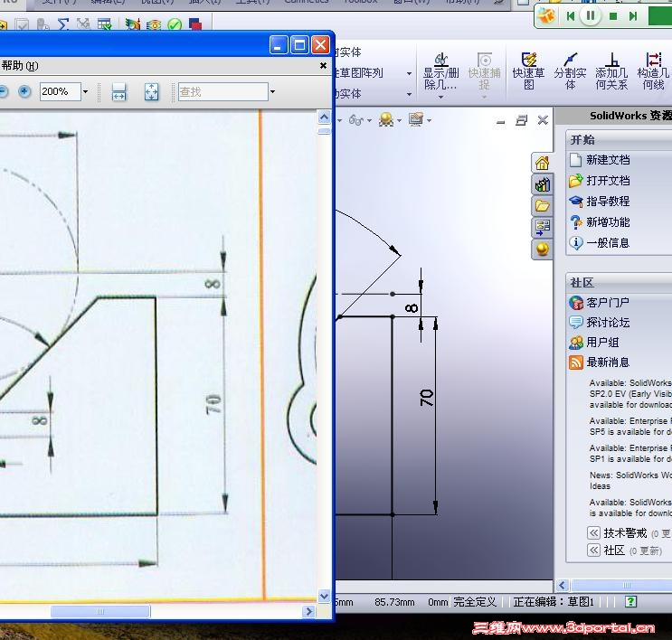Close the viewer's menu bar with the small x

[x=324, y=66]
